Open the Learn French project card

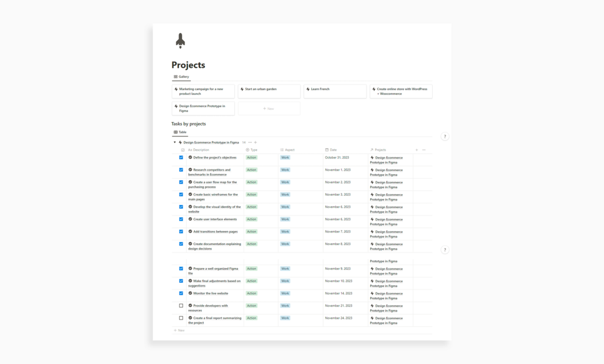pyautogui.click(x=335, y=91)
